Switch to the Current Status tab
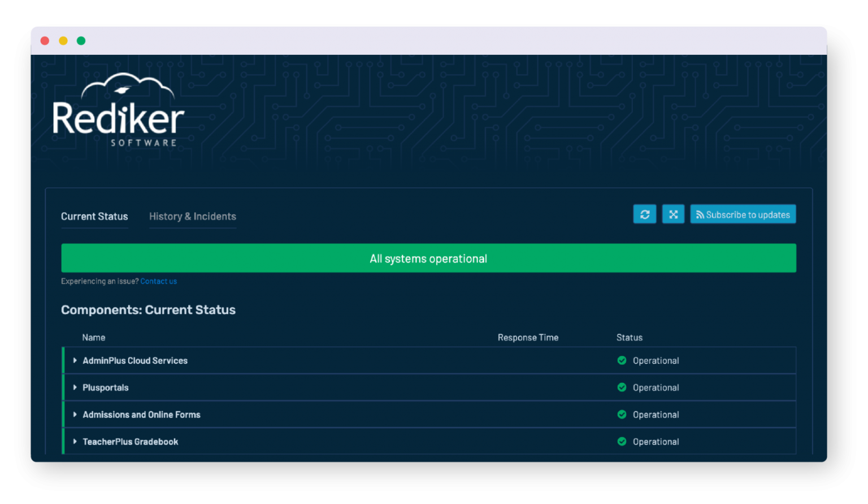Viewport: 868px width, 504px height. [94, 217]
